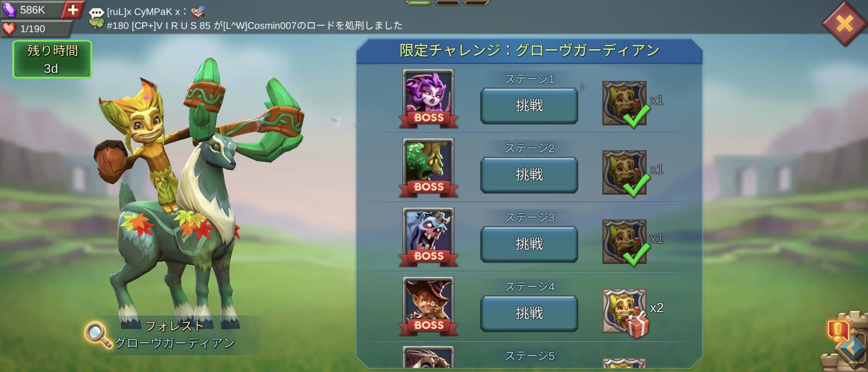Tap the red plus button next to gems
The height and width of the screenshot is (372, 868).
[x=73, y=9]
